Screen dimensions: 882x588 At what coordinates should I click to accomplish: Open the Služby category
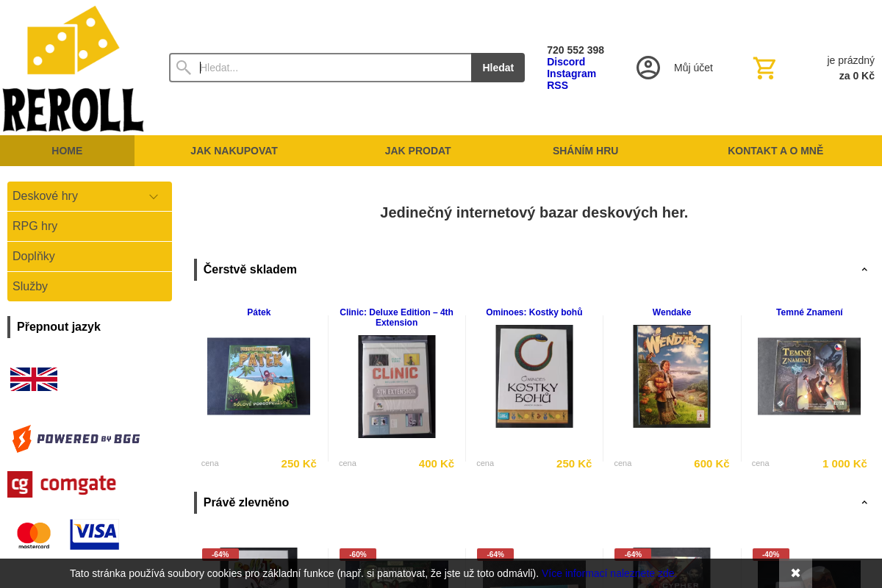click(90, 287)
